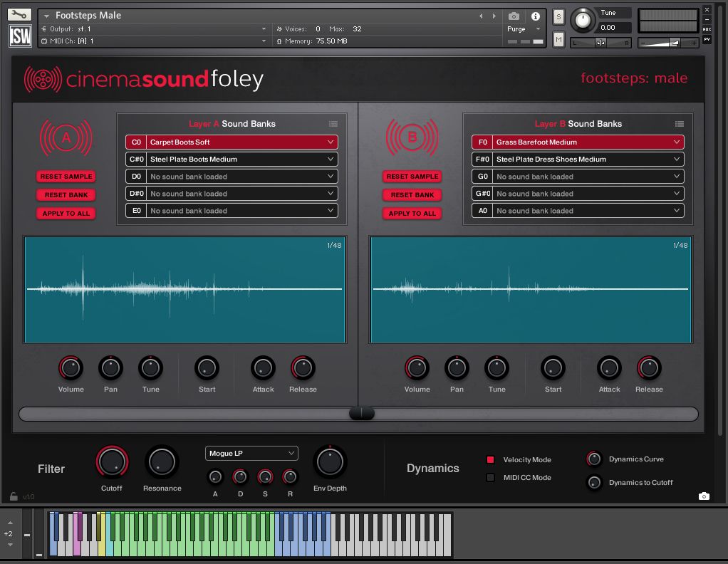Image resolution: width=728 pixels, height=564 pixels.
Task: Solo the instrument with S button
Action: click(x=558, y=17)
